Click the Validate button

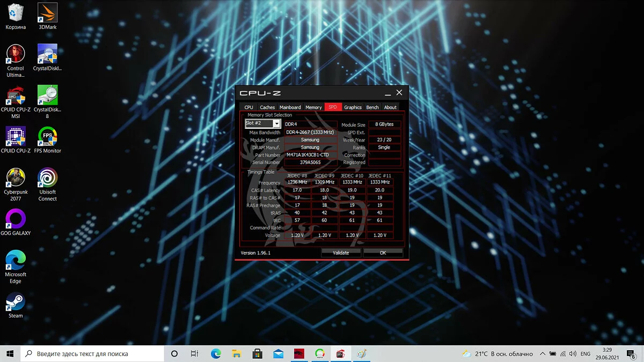pyautogui.click(x=341, y=253)
